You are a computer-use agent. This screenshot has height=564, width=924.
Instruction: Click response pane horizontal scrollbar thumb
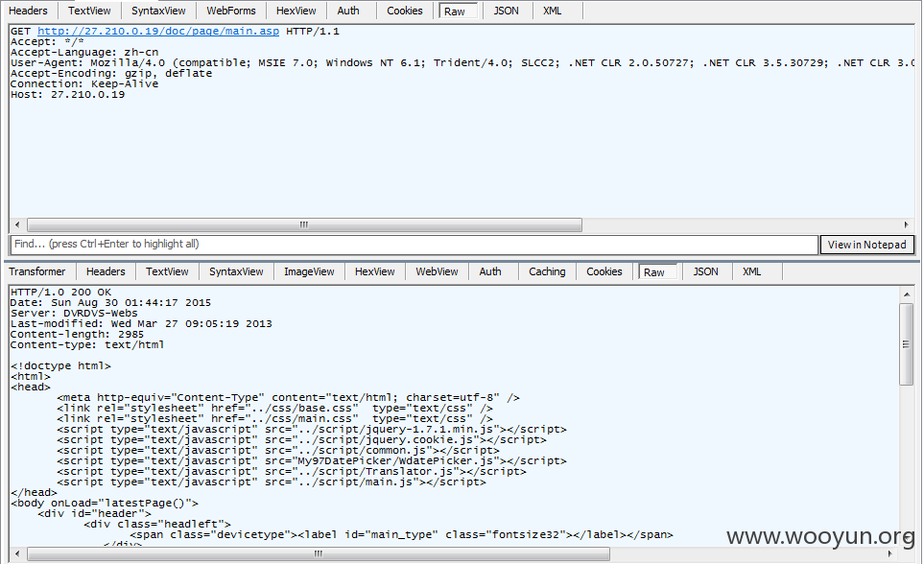319,554
